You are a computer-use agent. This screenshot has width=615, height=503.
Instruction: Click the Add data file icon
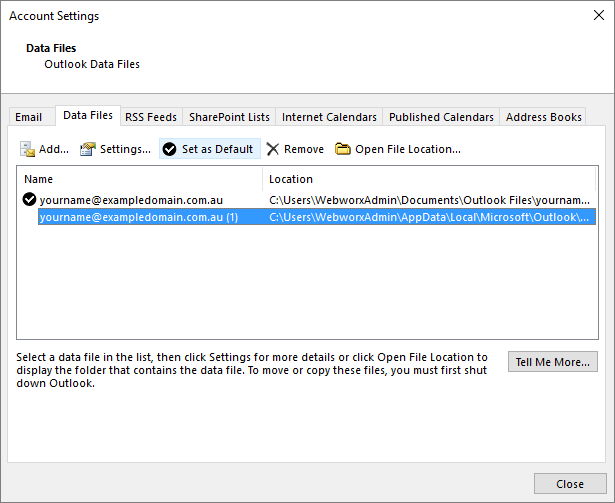click(x=27, y=149)
